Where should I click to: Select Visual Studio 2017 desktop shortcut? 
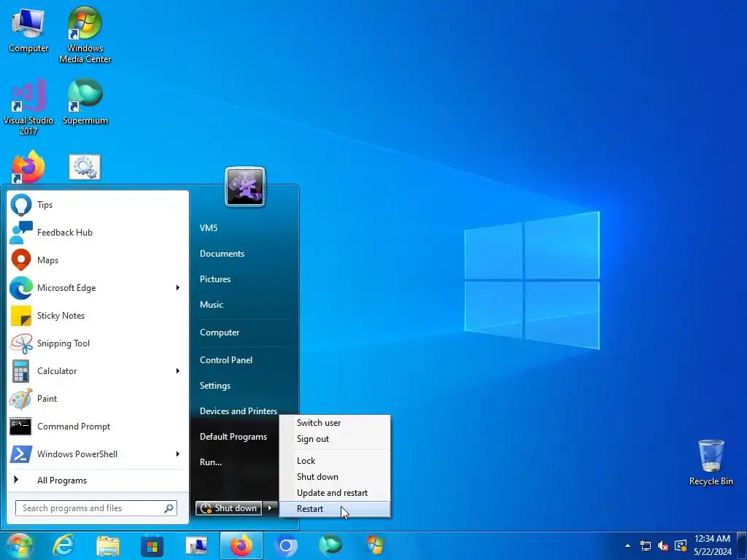pyautogui.click(x=28, y=106)
